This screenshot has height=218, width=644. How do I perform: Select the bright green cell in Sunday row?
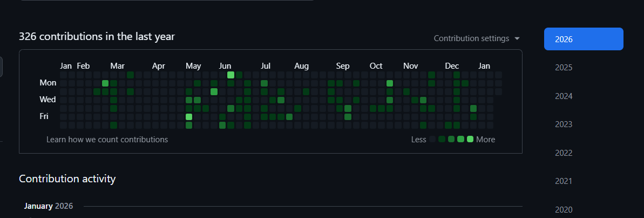[231, 75]
